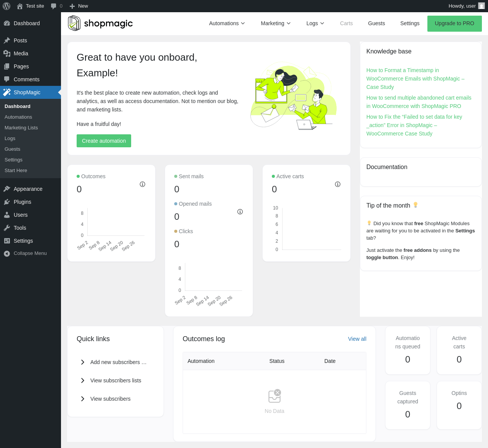Viewport: 488px width, 448px height.
Task: Open the Failed to set data article
Action: (414, 125)
